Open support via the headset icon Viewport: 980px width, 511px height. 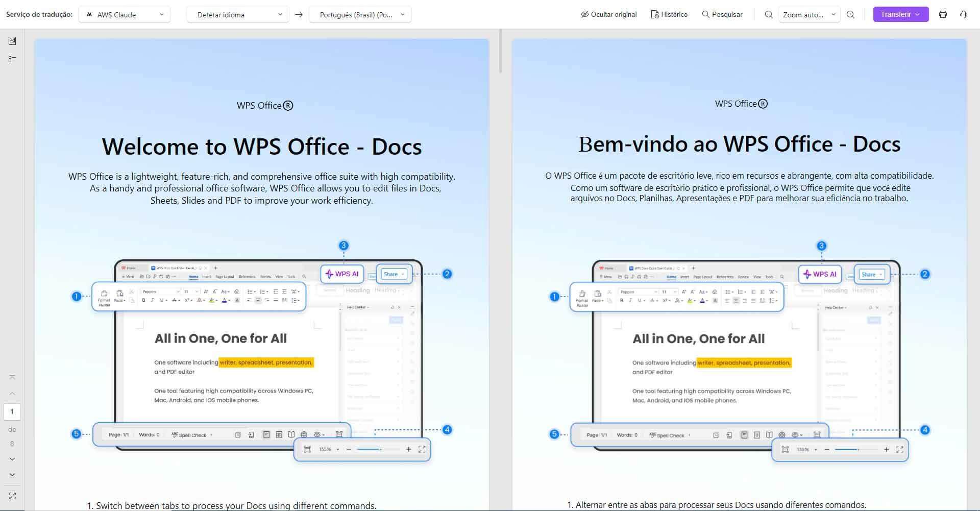click(964, 14)
